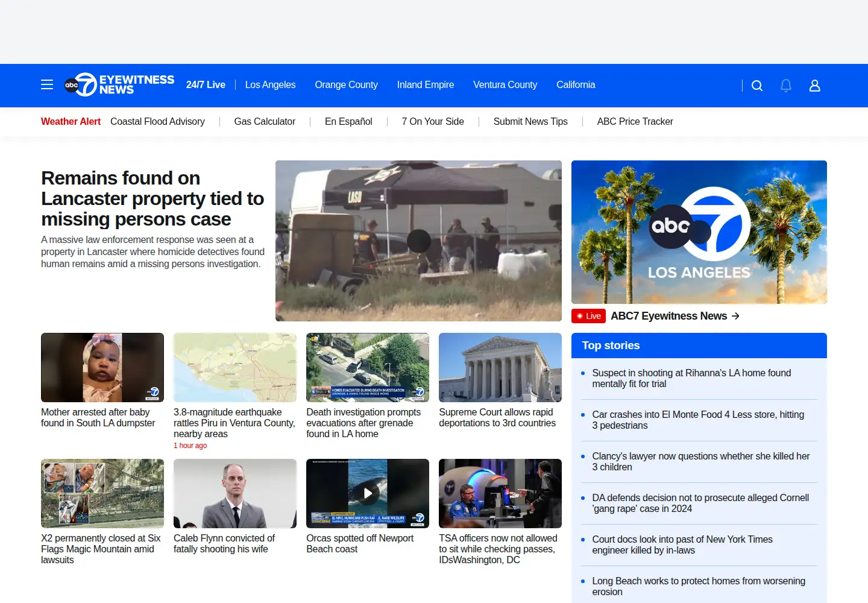Open Supreme Court allows rapid deportations headline
Viewport: 868px width, 603px height.
point(497,418)
